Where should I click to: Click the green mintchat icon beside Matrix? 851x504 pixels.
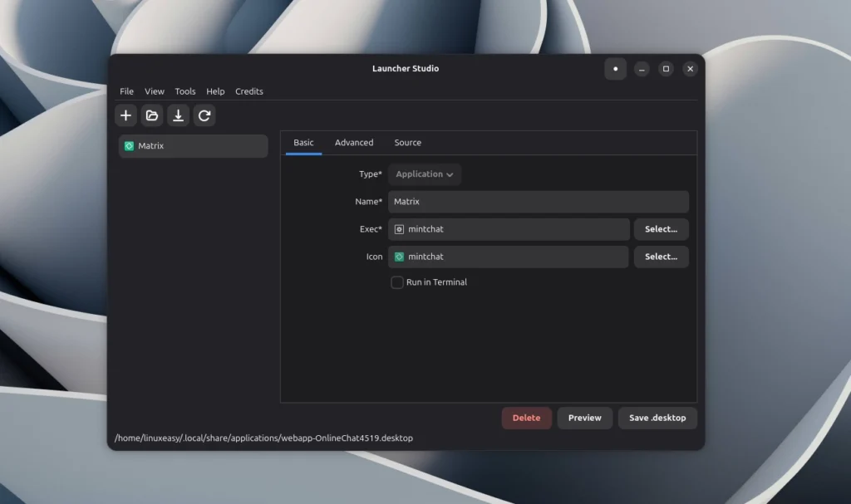click(130, 145)
